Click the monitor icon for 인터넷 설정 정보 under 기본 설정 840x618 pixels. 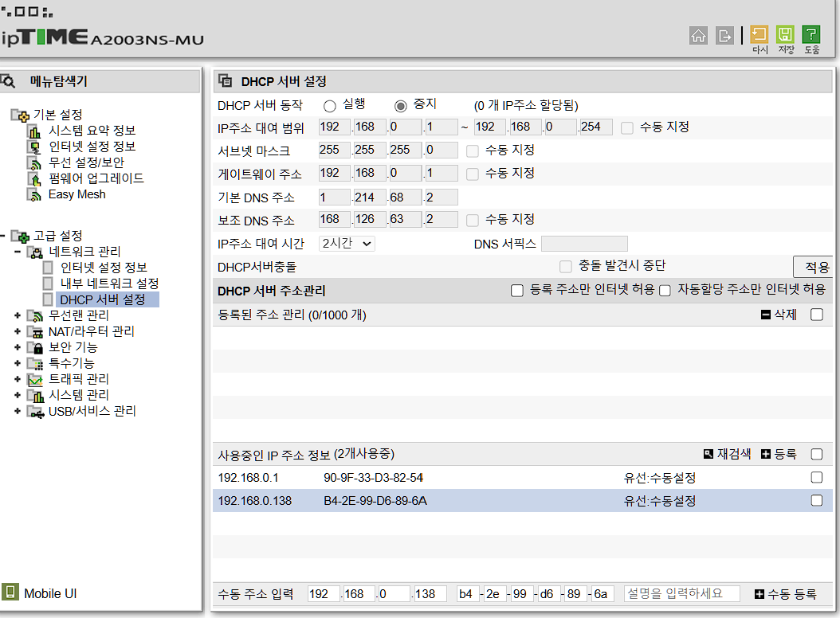coord(35,147)
